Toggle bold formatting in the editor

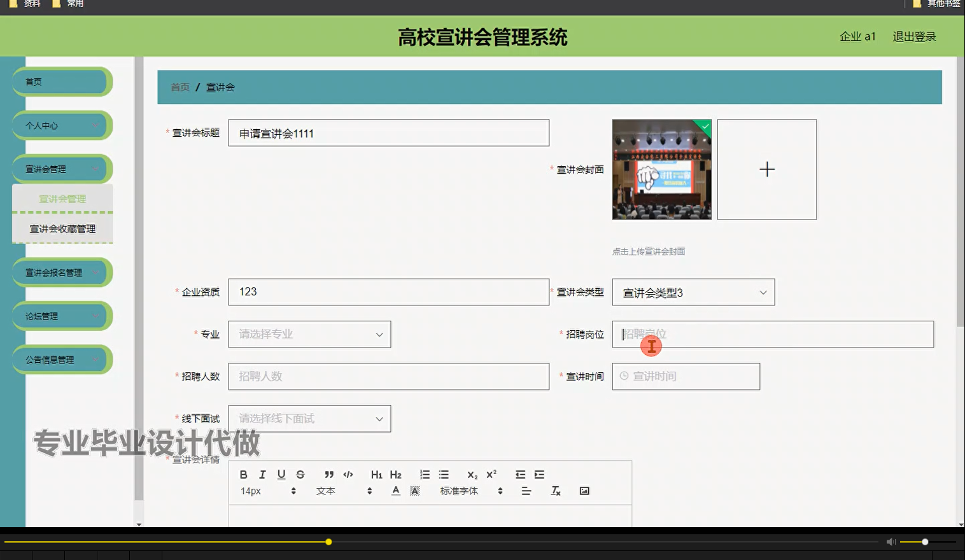pyautogui.click(x=243, y=474)
